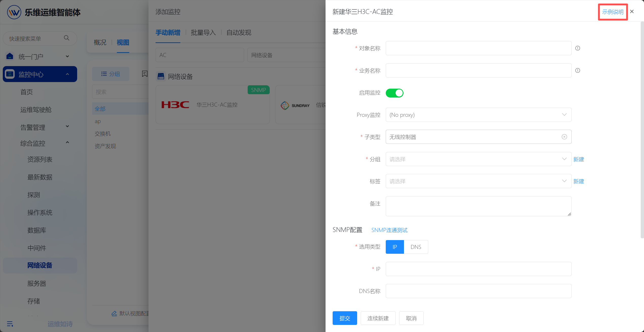The width and height of the screenshot is (644, 332).
Task: Click the info icon next to 对象名称
Action: tap(577, 48)
